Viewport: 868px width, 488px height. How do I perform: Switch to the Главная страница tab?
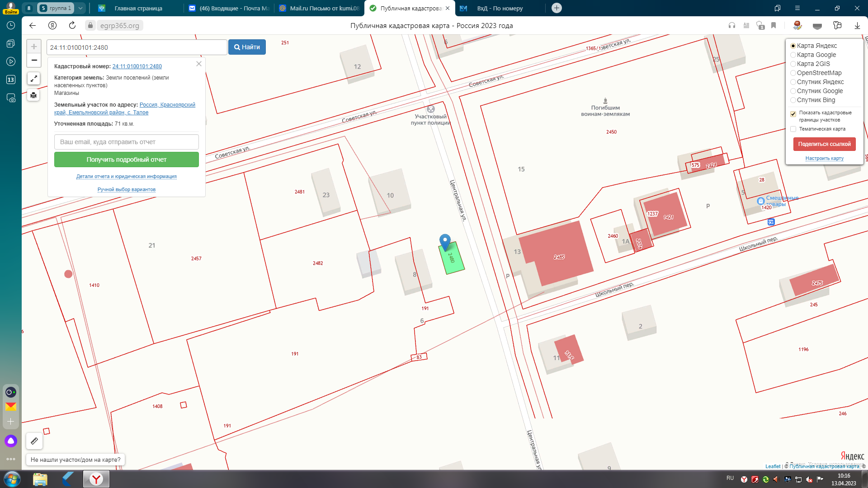(138, 8)
